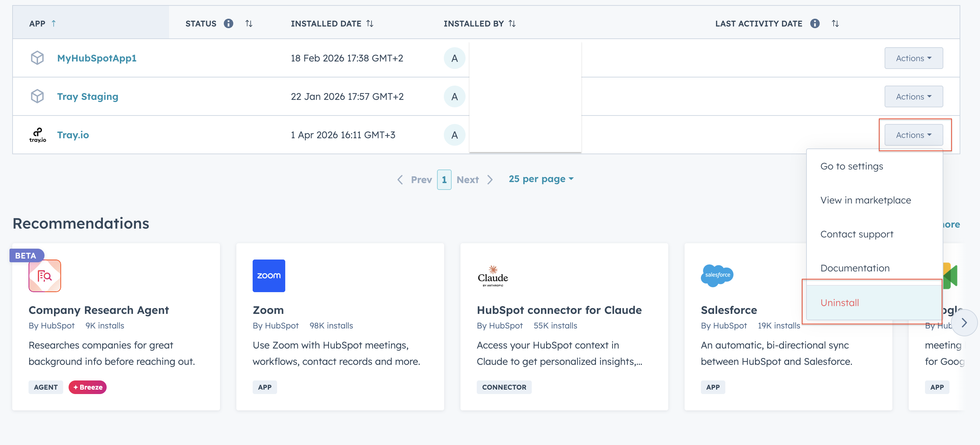Choose Go to settings menu option
This screenshot has width=980, height=445.
(852, 166)
